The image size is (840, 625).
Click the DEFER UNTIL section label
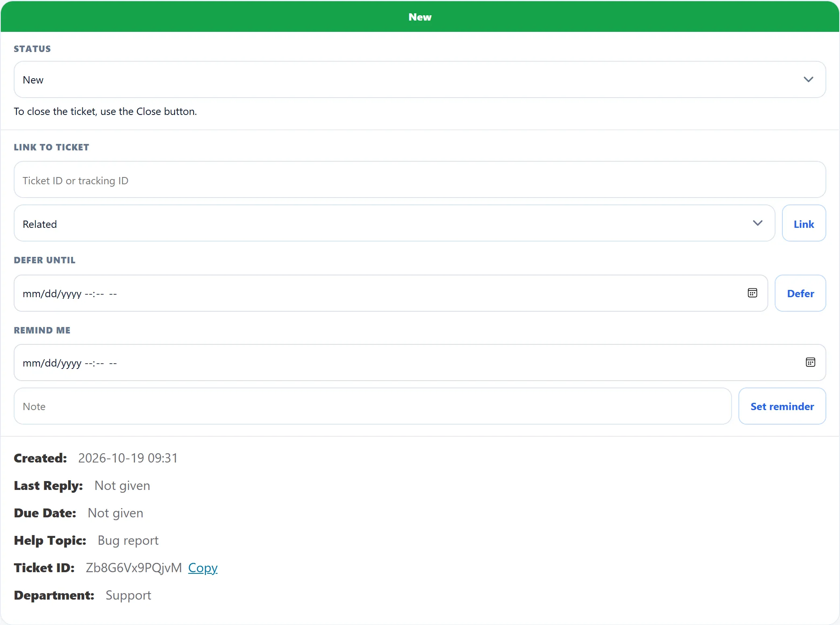[44, 260]
